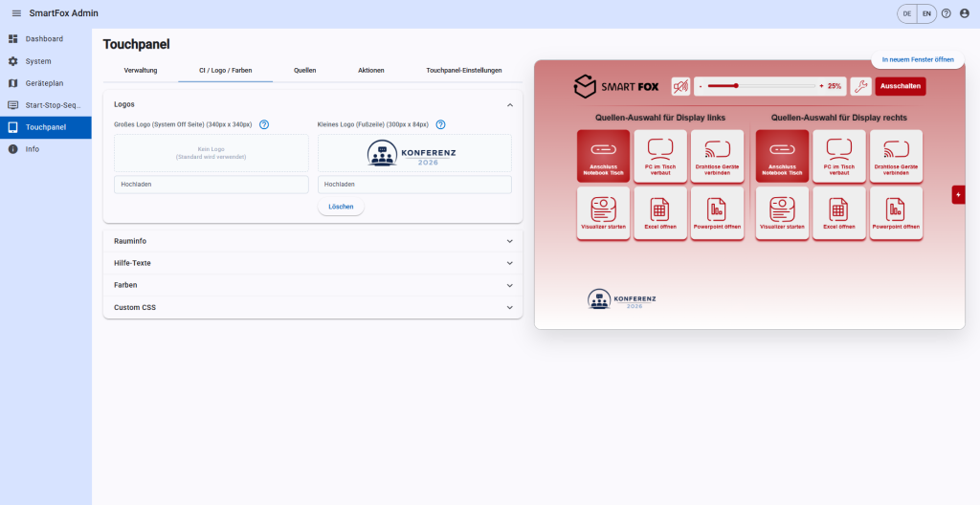Viewport: 980px width, 505px height.
Task: Click the help question mark in the top bar
Action: coord(947,13)
